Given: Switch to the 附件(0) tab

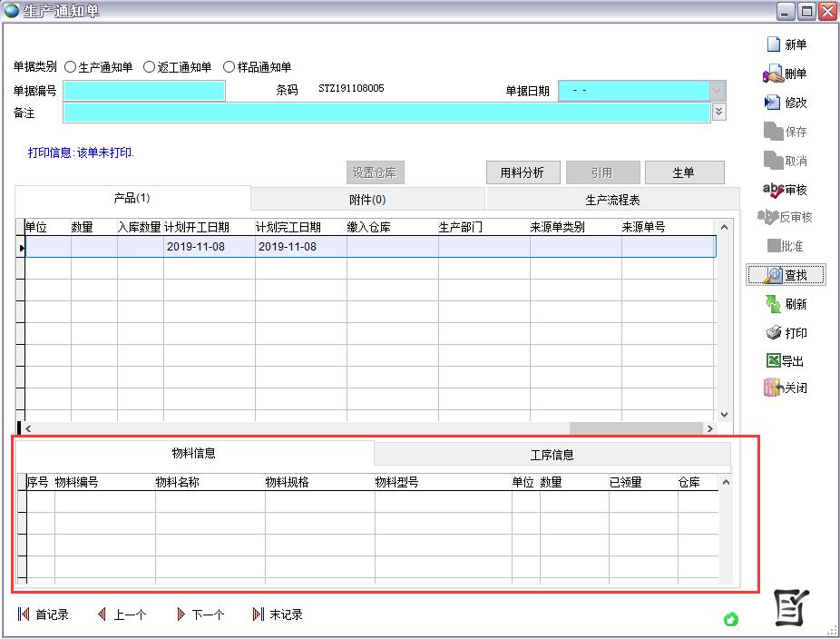Looking at the screenshot, I should (x=367, y=200).
